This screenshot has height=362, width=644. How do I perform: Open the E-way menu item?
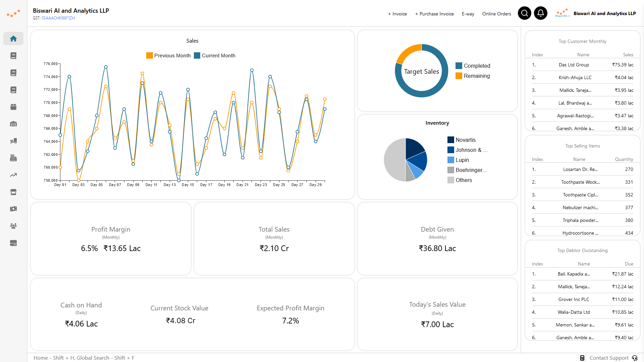click(x=468, y=14)
